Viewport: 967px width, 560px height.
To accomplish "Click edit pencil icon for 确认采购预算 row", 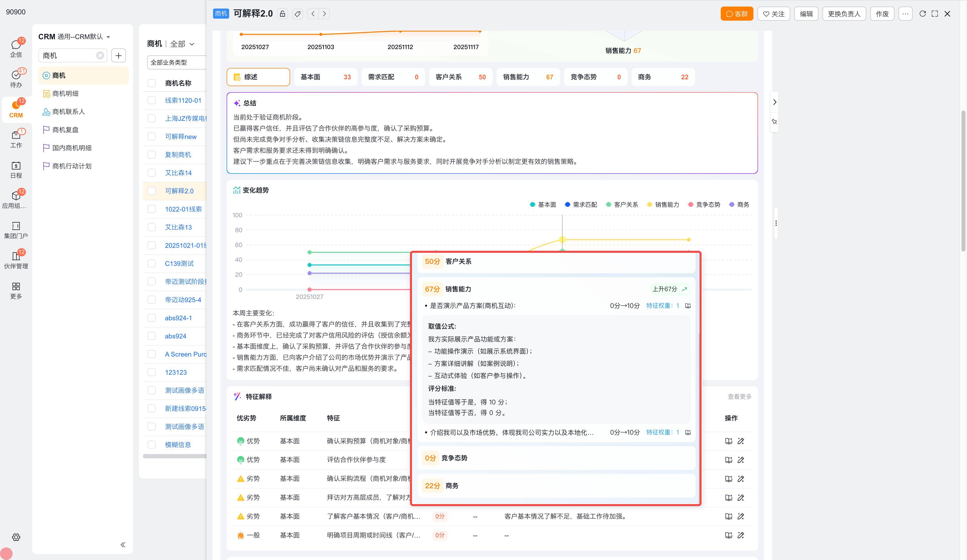I will pos(741,441).
